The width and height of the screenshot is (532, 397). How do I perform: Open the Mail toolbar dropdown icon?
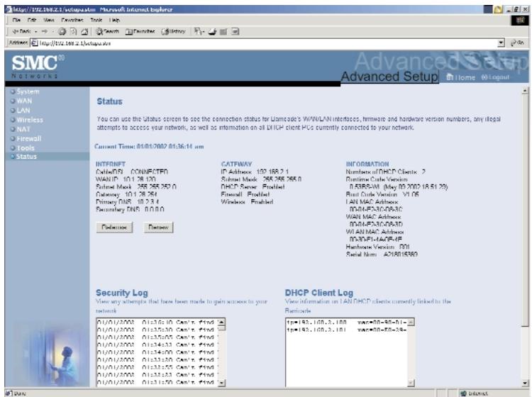pos(199,31)
